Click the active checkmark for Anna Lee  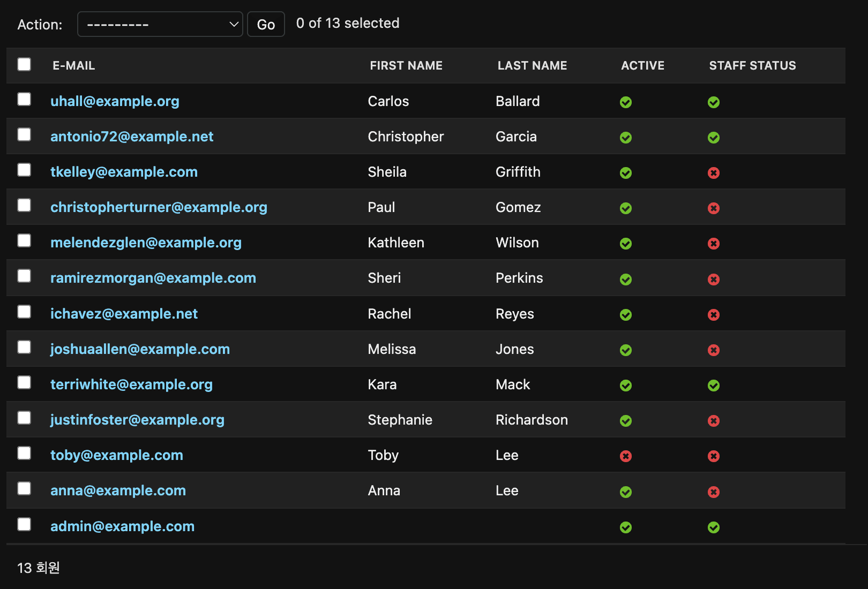point(626,492)
